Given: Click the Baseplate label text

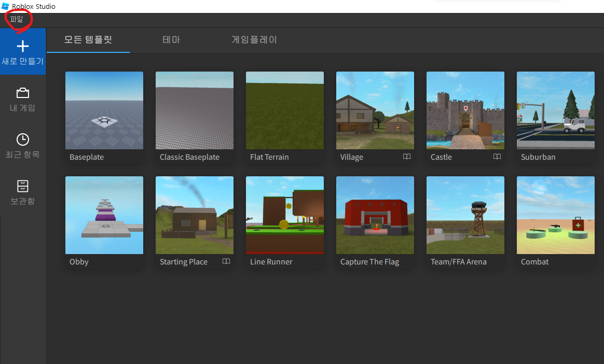Looking at the screenshot, I should [x=87, y=157].
